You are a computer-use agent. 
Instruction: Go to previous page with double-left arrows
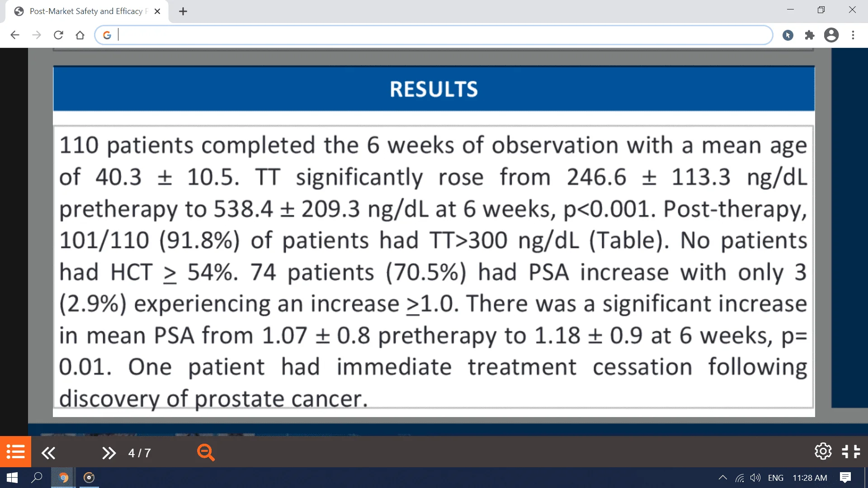[48, 453]
